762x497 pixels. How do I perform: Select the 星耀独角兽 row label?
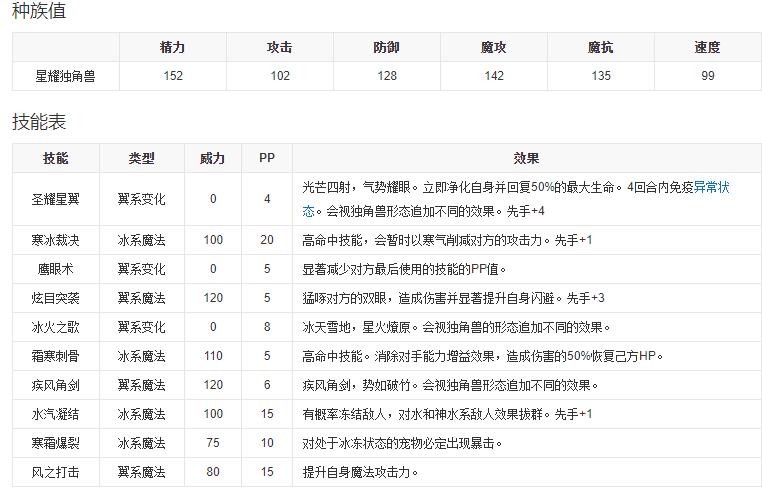pos(65,76)
